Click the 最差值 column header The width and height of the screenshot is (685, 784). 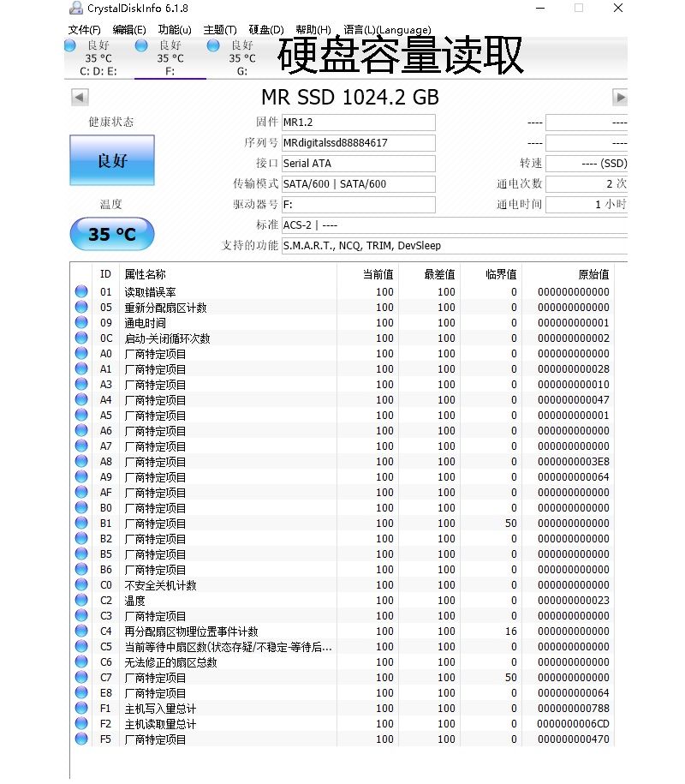429,274
